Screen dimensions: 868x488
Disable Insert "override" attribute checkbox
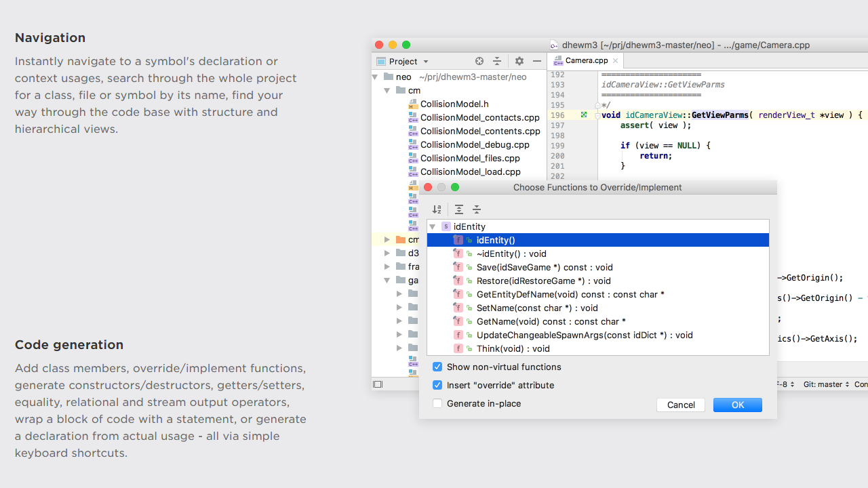coord(437,385)
